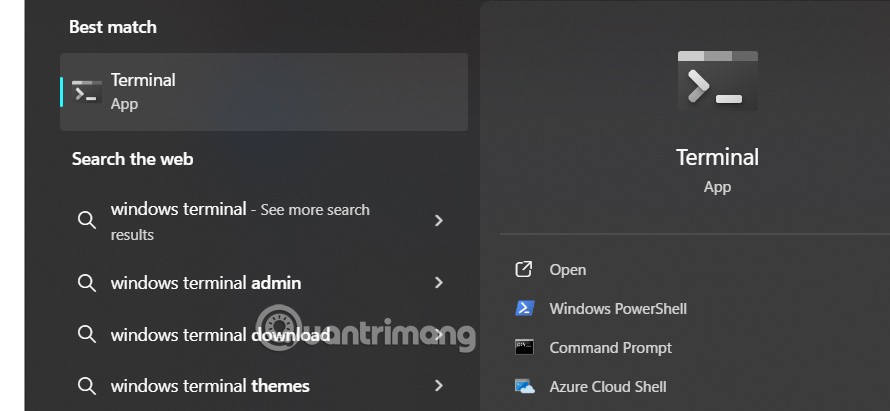The height and width of the screenshot is (411, 890).
Task: Click the Azure Cloud Shell icon
Action: (x=524, y=386)
